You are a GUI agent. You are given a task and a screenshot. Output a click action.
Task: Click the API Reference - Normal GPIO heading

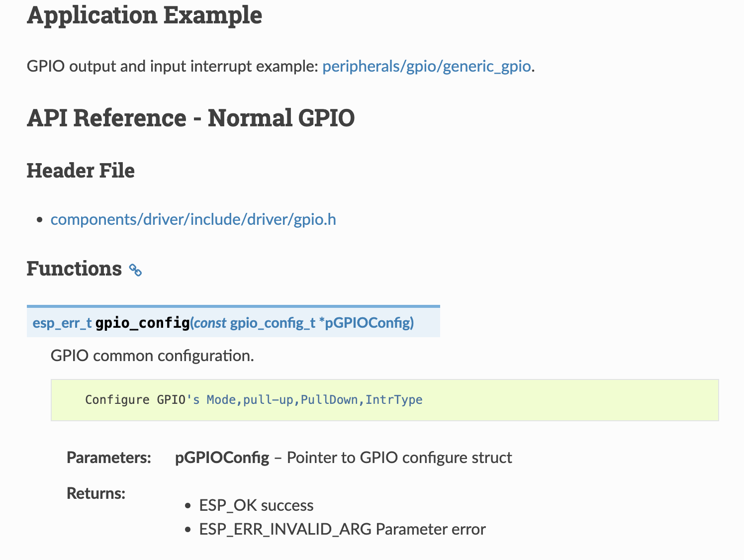[190, 118]
